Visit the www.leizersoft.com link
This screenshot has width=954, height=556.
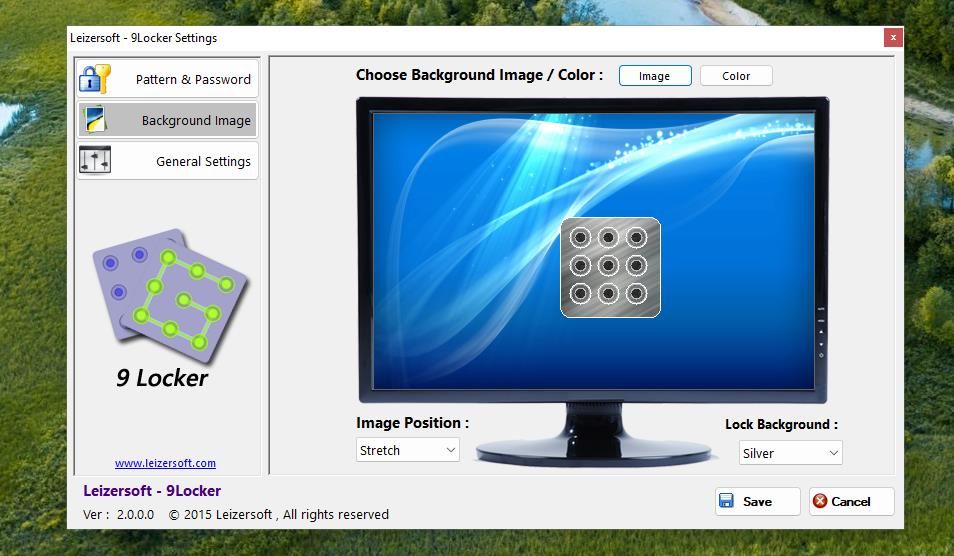click(x=165, y=463)
